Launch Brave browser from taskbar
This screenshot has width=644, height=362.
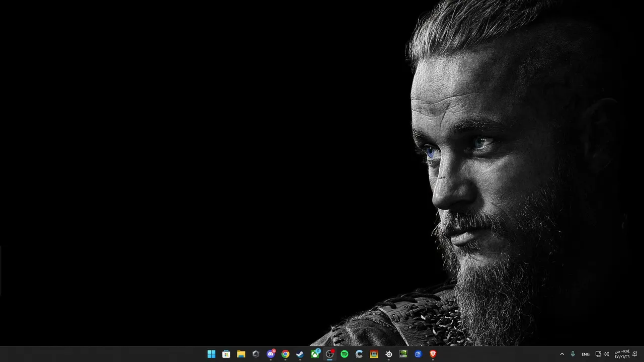[x=433, y=354]
